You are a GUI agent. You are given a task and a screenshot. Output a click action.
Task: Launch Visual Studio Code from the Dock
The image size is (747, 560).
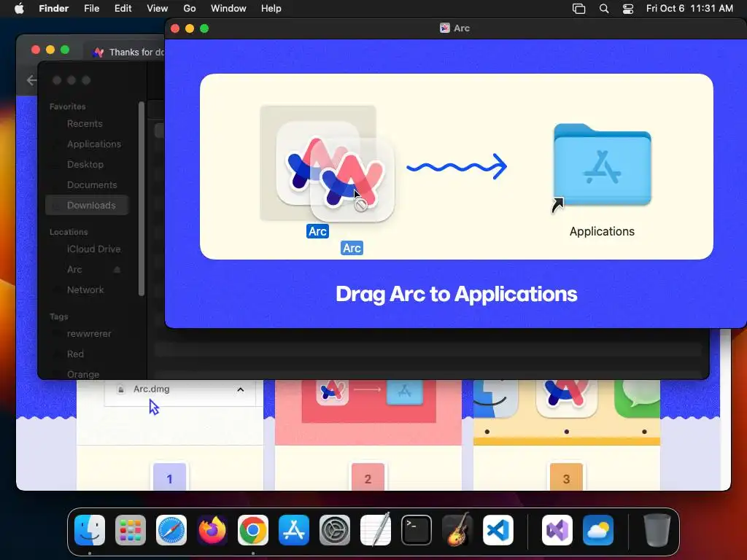coord(498,530)
